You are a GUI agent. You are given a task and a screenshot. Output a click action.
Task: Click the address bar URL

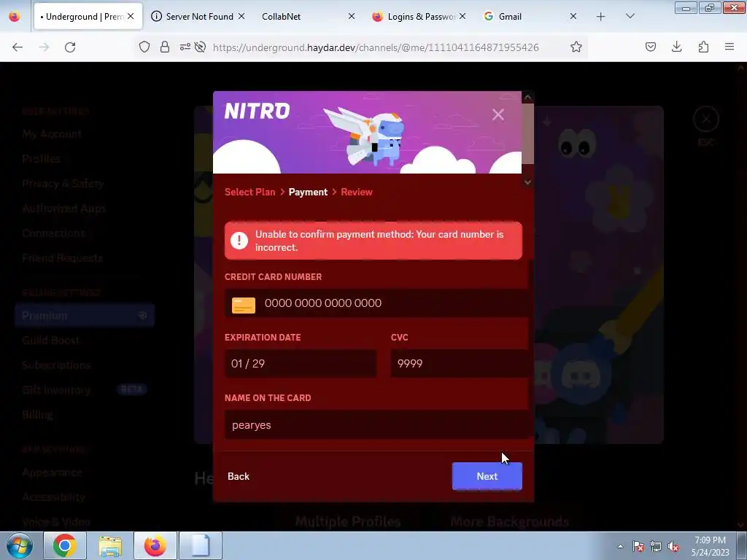coord(376,47)
